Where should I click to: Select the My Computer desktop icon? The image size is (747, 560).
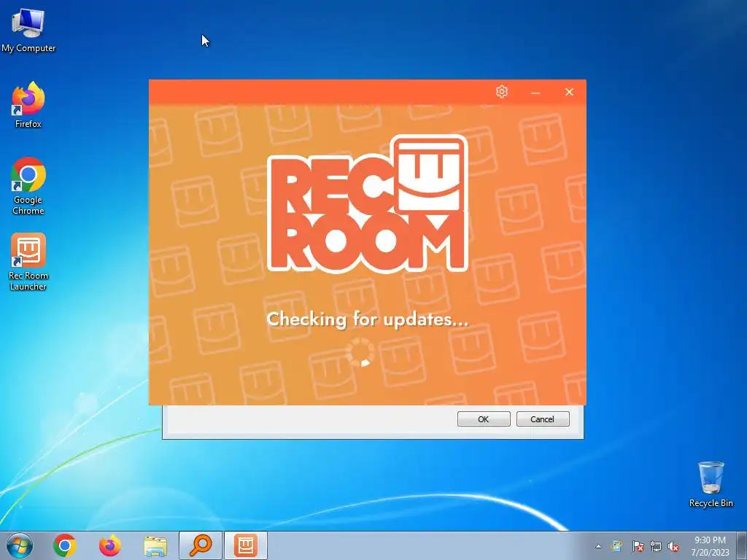(x=28, y=31)
